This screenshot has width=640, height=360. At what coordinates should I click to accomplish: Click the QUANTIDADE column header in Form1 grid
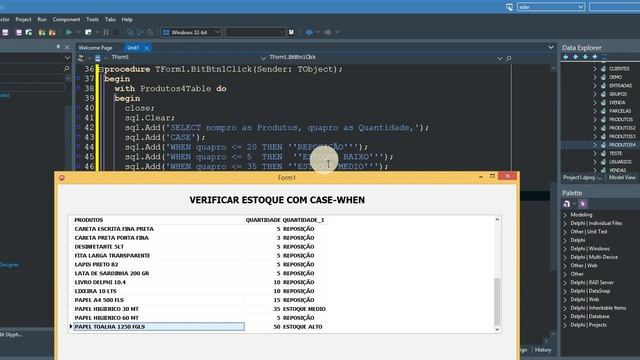click(x=263, y=220)
